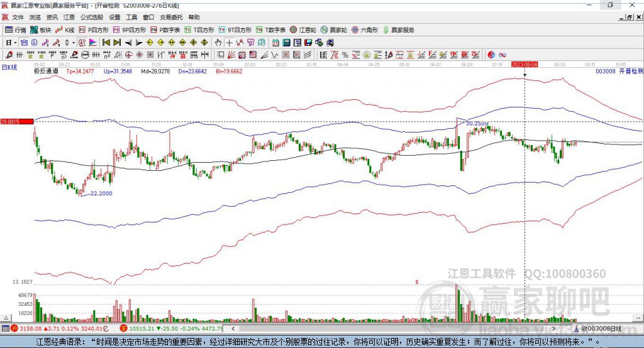Click the Md=28.0278 value
Screen dimensions: 644x348
(x=155, y=71)
